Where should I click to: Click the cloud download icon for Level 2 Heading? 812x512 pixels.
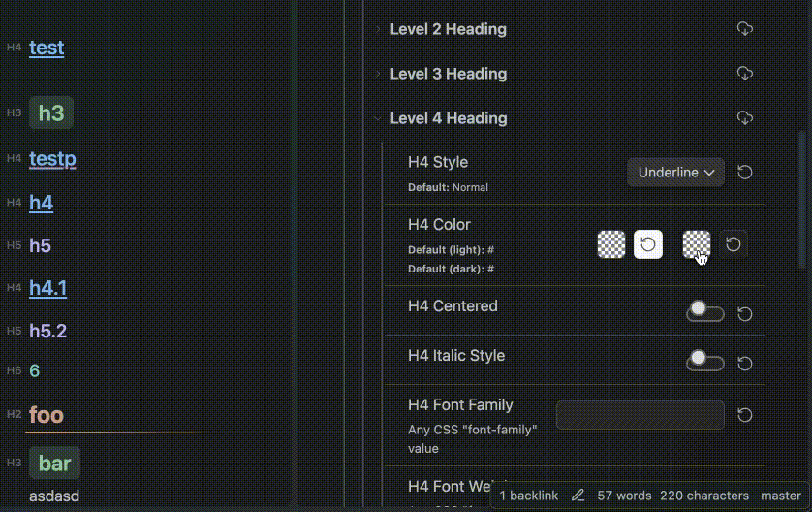(744, 29)
